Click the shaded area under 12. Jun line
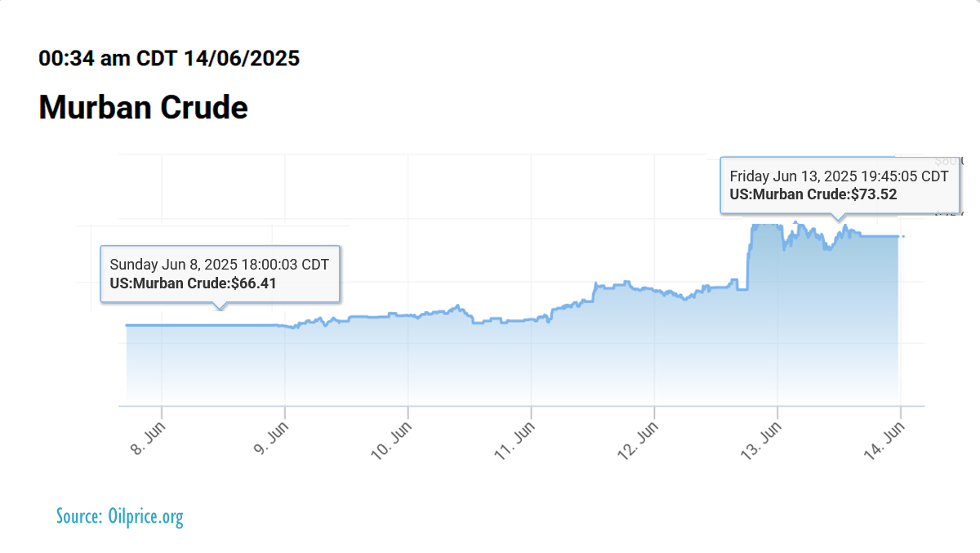This screenshot has height=553, width=980. 654,351
